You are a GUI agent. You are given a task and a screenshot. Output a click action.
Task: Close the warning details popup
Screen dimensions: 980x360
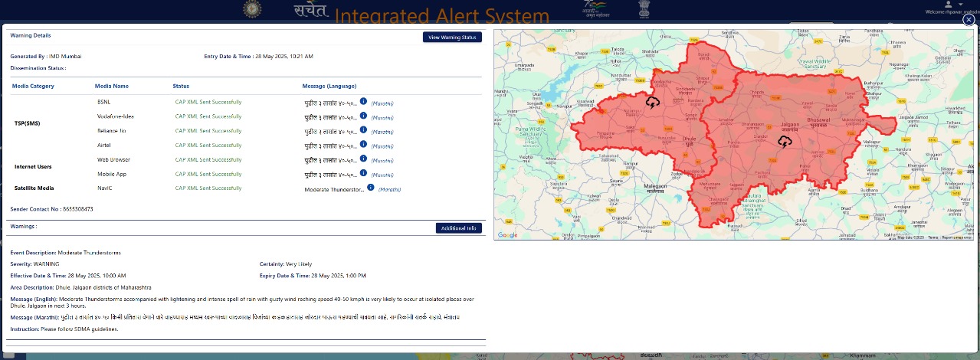click(x=969, y=21)
